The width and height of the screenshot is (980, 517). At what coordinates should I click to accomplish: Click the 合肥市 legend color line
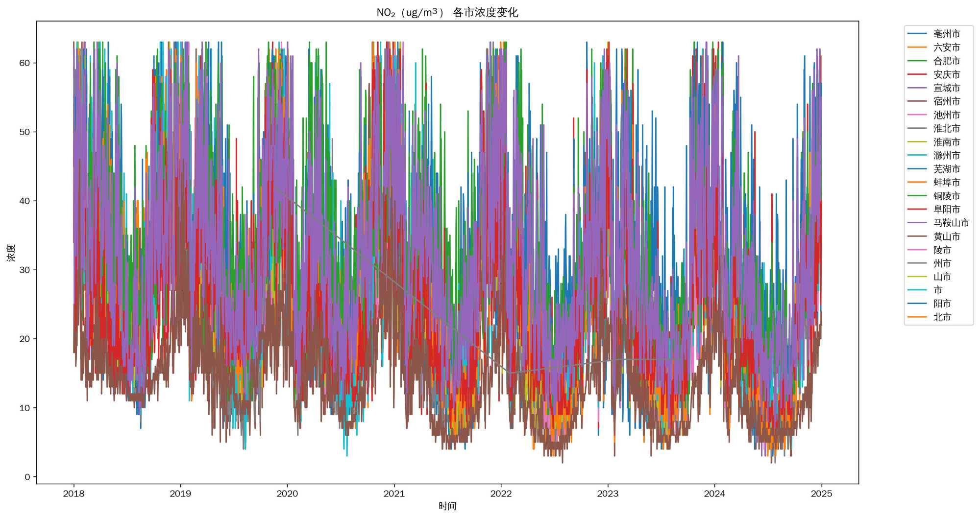(x=917, y=61)
